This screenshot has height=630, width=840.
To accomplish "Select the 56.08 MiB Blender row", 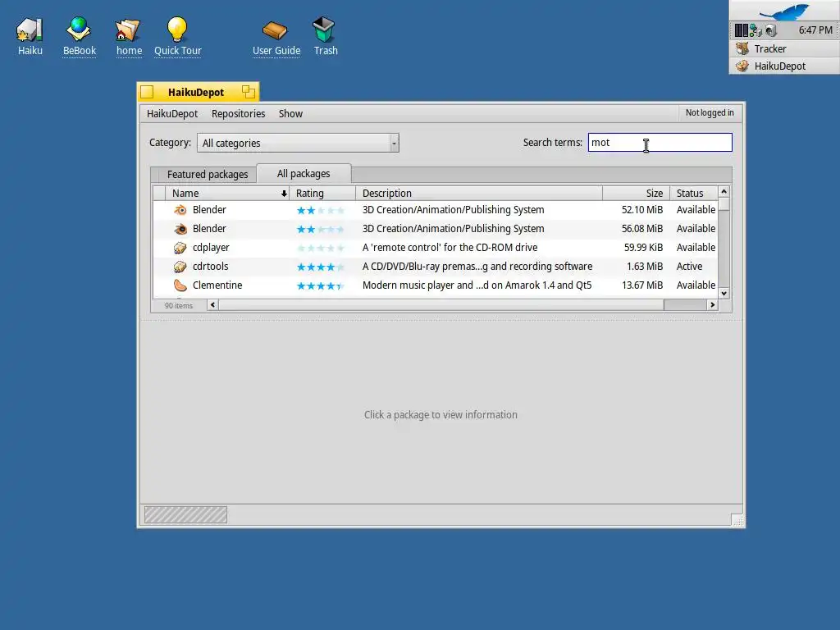I will (x=436, y=229).
